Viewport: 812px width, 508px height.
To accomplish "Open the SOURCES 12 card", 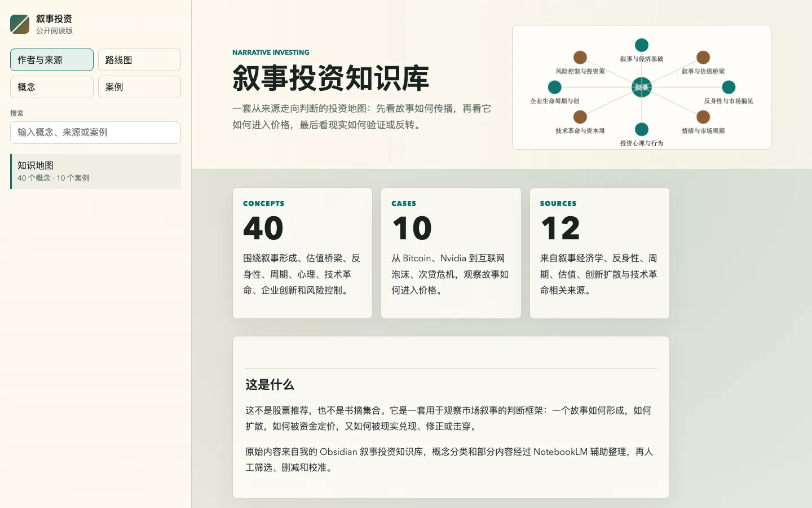I will pos(599,253).
